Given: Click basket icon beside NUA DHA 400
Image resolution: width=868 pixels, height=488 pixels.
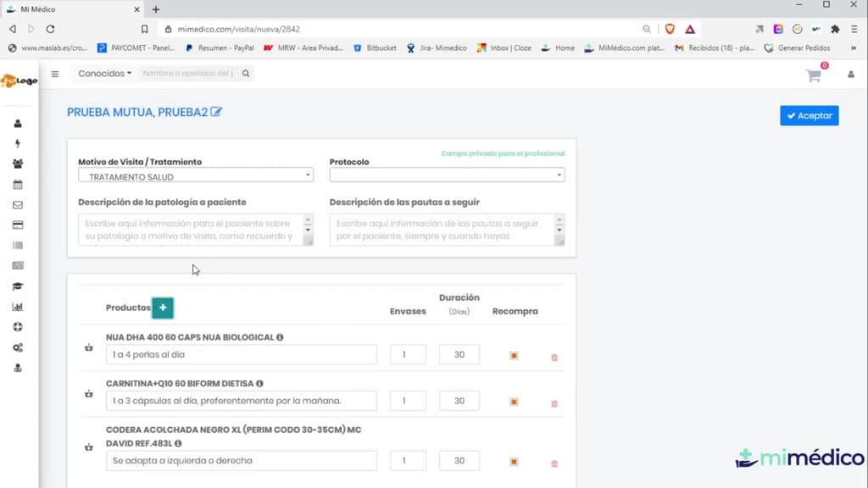Looking at the screenshot, I should 88,347.
